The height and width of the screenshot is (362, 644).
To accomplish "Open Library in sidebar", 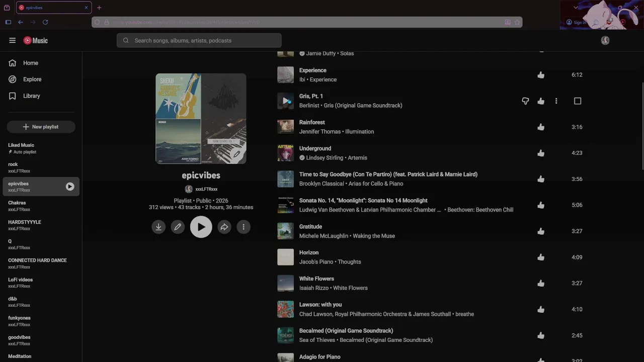I will (x=41, y=96).
